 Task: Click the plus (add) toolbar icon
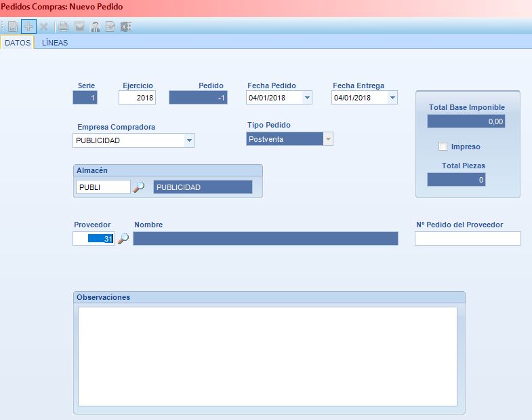tap(28, 27)
